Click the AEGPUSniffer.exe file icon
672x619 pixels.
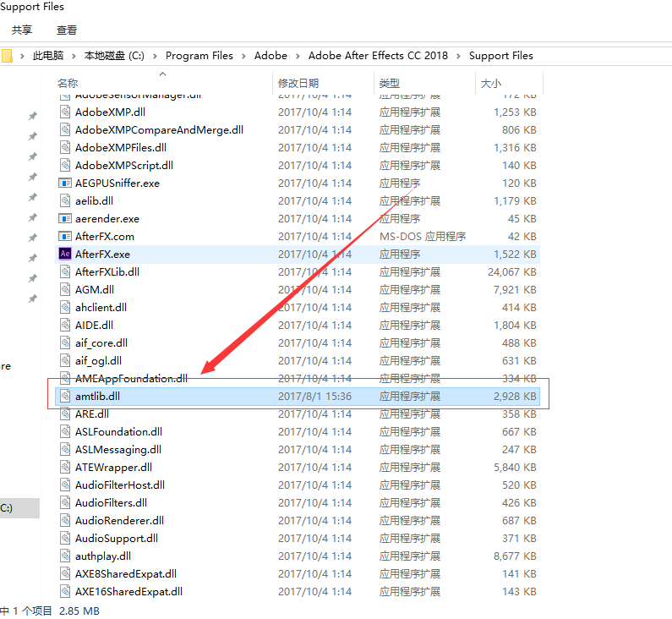(65, 183)
